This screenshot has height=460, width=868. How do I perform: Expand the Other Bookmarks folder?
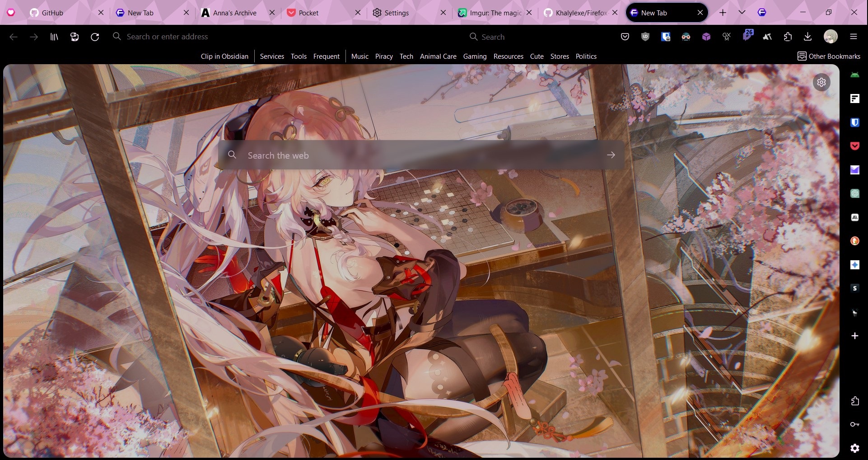(x=829, y=56)
